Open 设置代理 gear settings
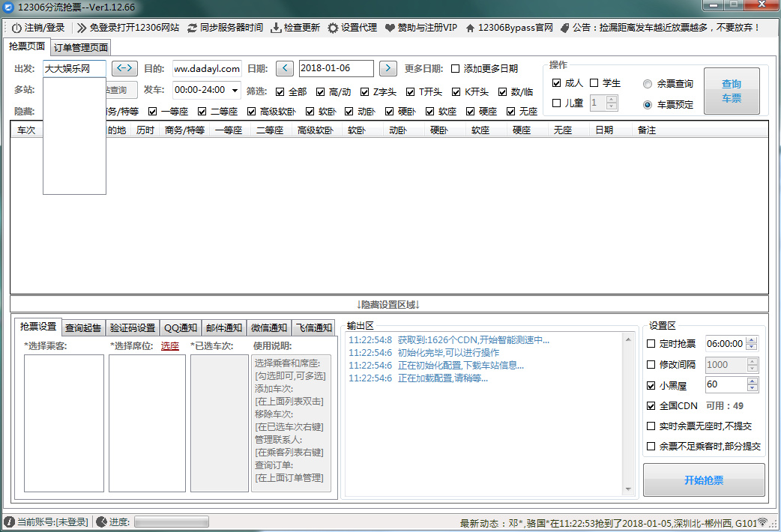Viewport: 781px width, 532px height. (333, 28)
